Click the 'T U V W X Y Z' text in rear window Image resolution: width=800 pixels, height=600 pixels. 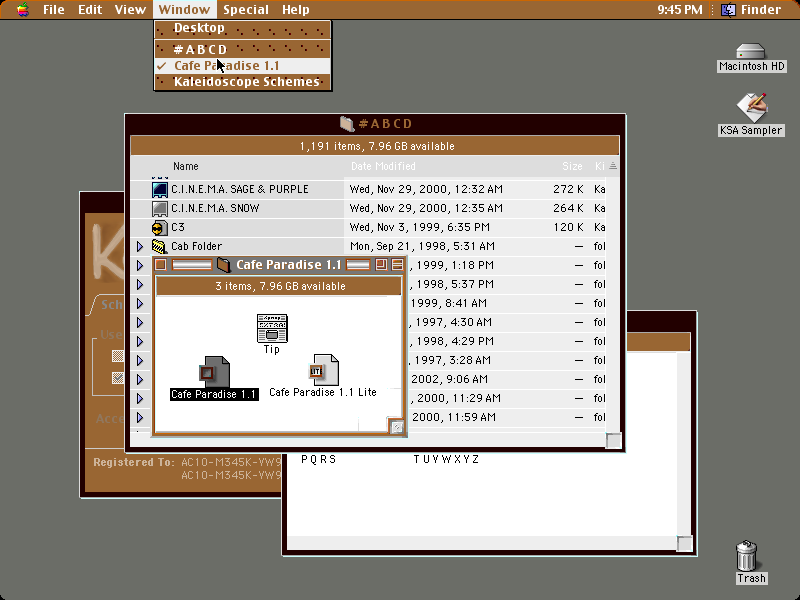[x=446, y=459]
